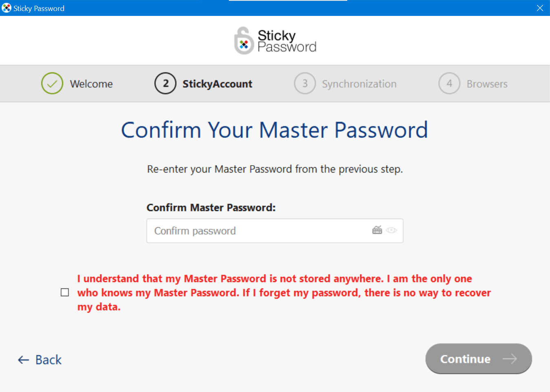Open the virtual keyboard icon
The height and width of the screenshot is (392, 550).
pos(377,230)
